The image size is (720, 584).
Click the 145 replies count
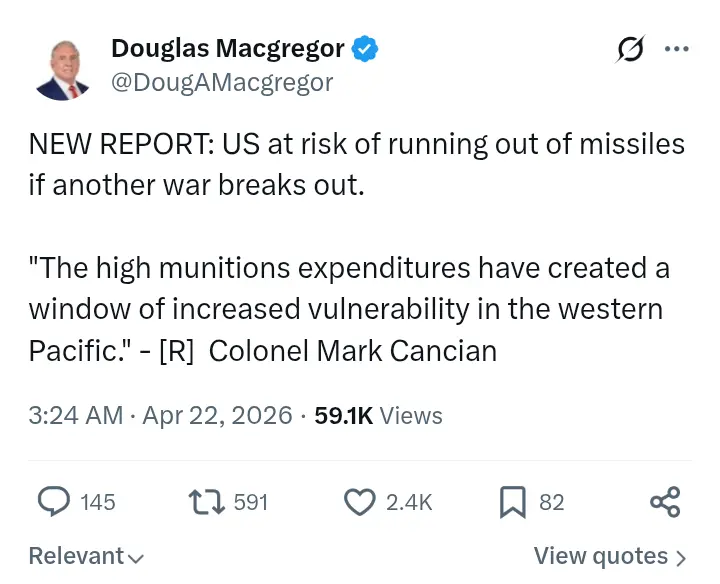(98, 502)
